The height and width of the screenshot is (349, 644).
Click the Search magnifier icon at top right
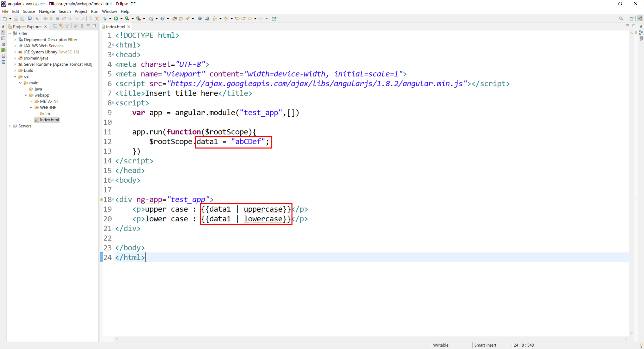point(621,19)
